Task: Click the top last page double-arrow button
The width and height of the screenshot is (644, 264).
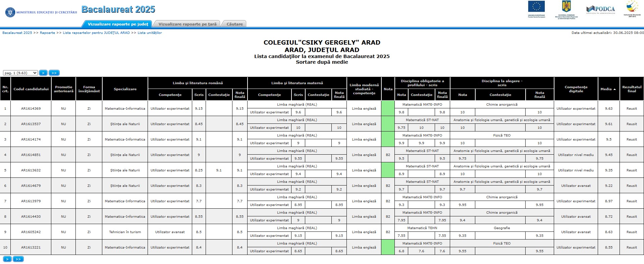Action: [x=54, y=73]
